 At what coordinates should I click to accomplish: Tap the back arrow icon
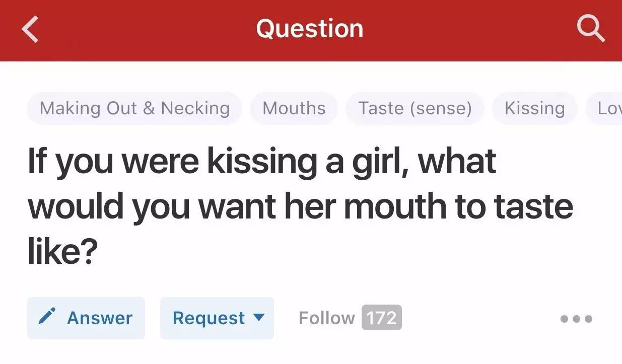pyautogui.click(x=30, y=29)
